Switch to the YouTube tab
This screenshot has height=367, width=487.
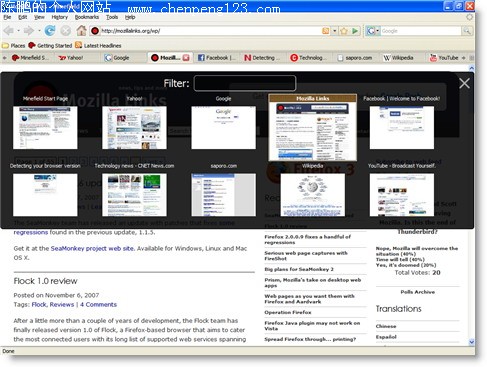[445, 58]
